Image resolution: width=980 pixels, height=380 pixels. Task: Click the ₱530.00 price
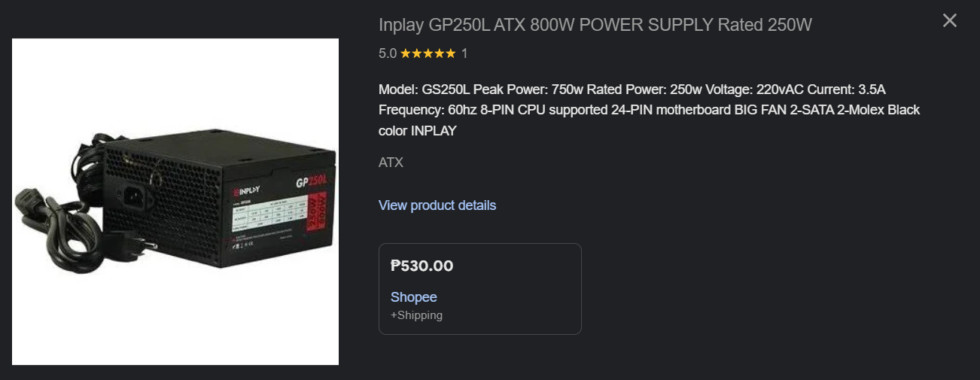(x=422, y=266)
